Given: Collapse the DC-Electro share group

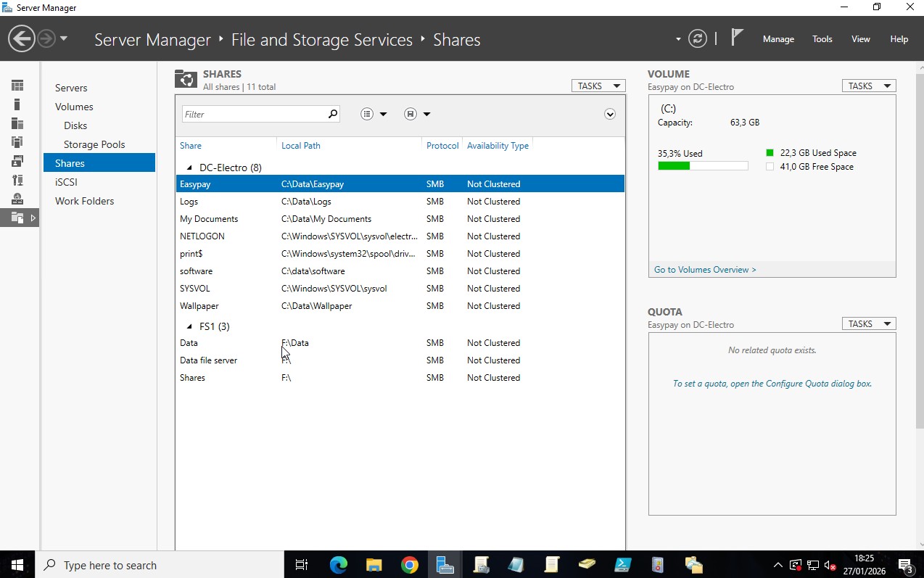Looking at the screenshot, I should point(189,168).
